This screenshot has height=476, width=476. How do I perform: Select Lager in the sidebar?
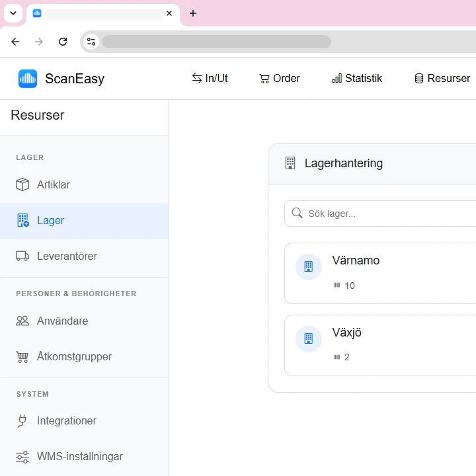coord(85,221)
